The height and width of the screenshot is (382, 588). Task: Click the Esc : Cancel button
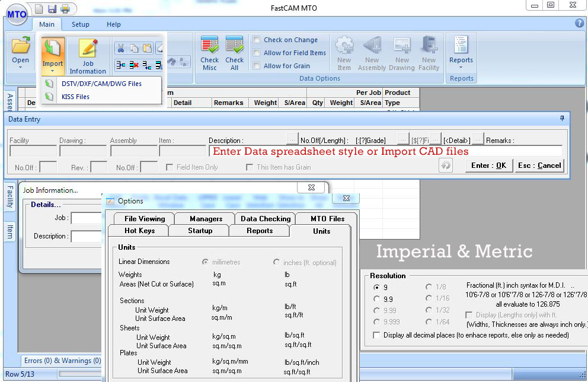[x=539, y=165]
